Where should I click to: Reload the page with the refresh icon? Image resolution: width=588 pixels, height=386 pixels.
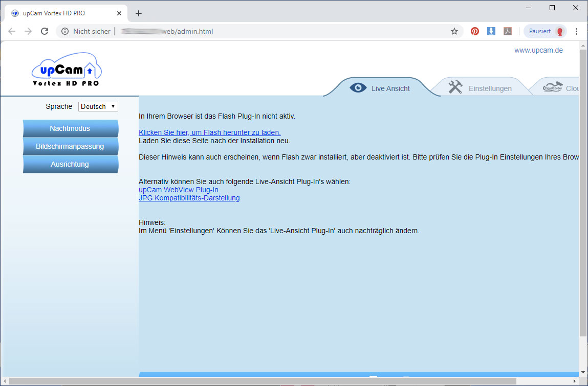pyautogui.click(x=45, y=32)
